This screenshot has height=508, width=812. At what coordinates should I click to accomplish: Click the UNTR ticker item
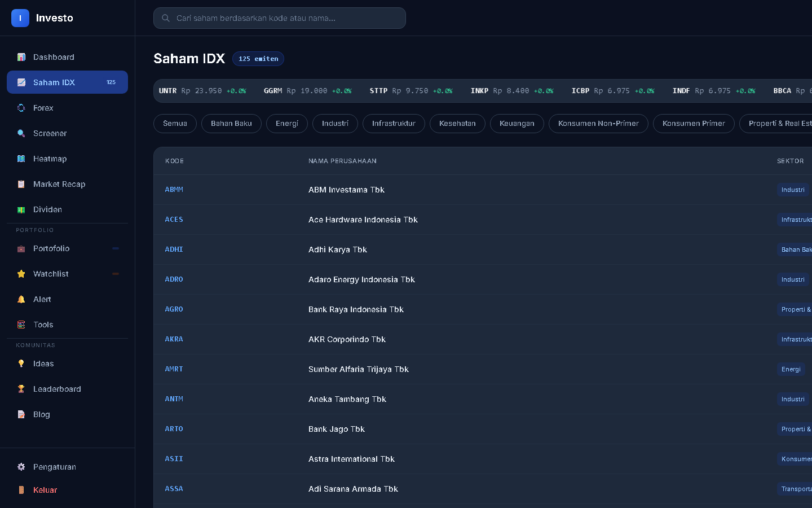pyautogui.click(x=202, y=91)
